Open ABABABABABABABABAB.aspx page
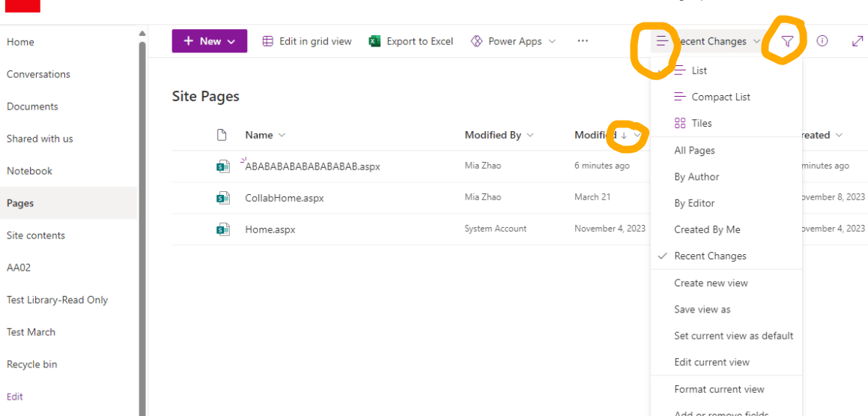Image resolution: width=868 pixels, height=416 pixels. 313,166
